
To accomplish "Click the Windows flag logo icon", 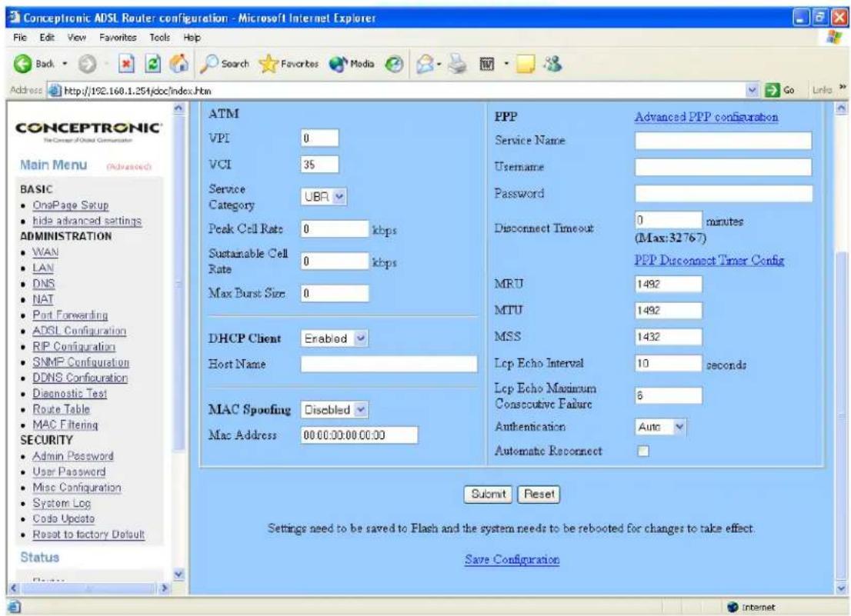I will tap(833, 38).
